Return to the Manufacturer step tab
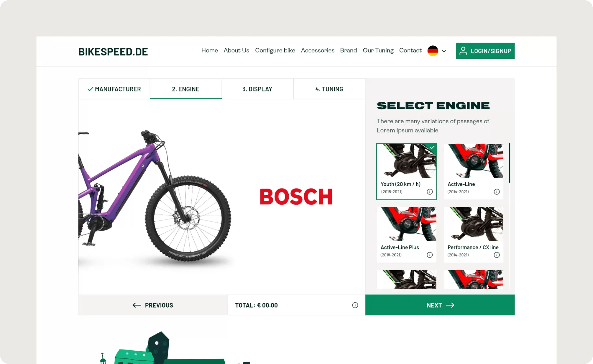Image resolution: width=593 pixels, height=364 pixels. (114, 89)
